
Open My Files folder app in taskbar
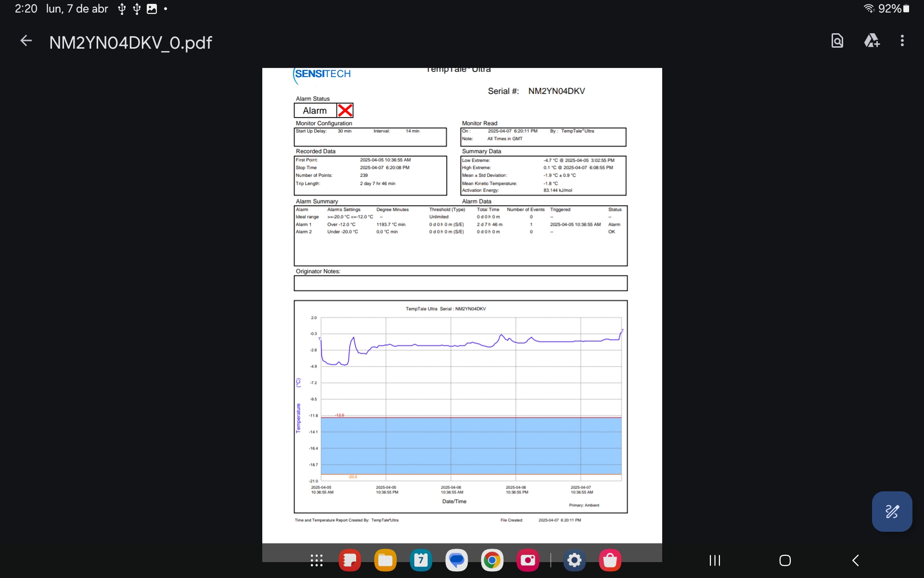(x=385, y=560)
